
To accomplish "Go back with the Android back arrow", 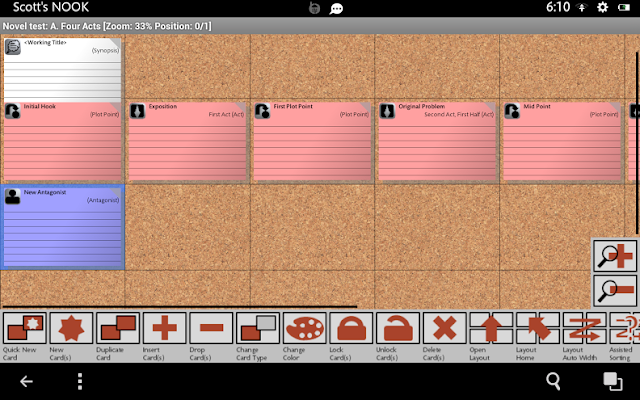I will point(27,382).
